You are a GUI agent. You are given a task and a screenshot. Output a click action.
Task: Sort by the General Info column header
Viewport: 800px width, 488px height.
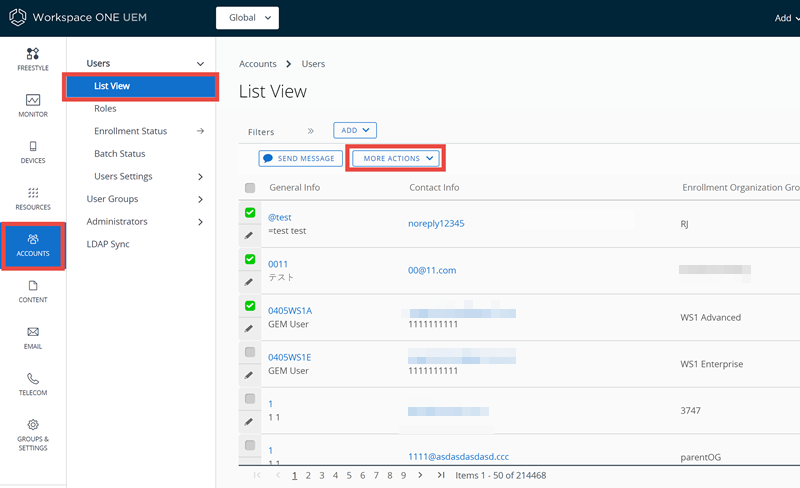point(294,187)
